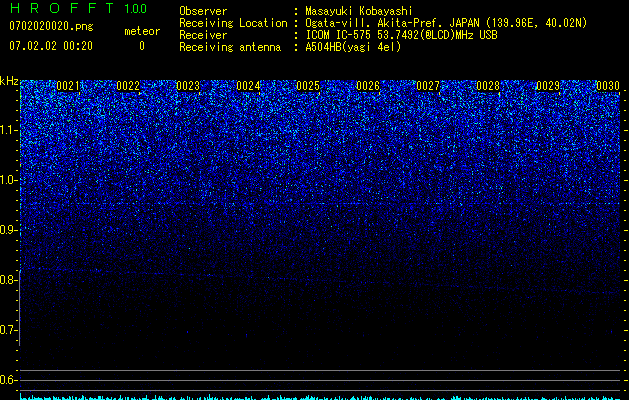The height and width of the screenshot is (400, 629).
Task: Click the Receiver label
Action: point(203,35)
